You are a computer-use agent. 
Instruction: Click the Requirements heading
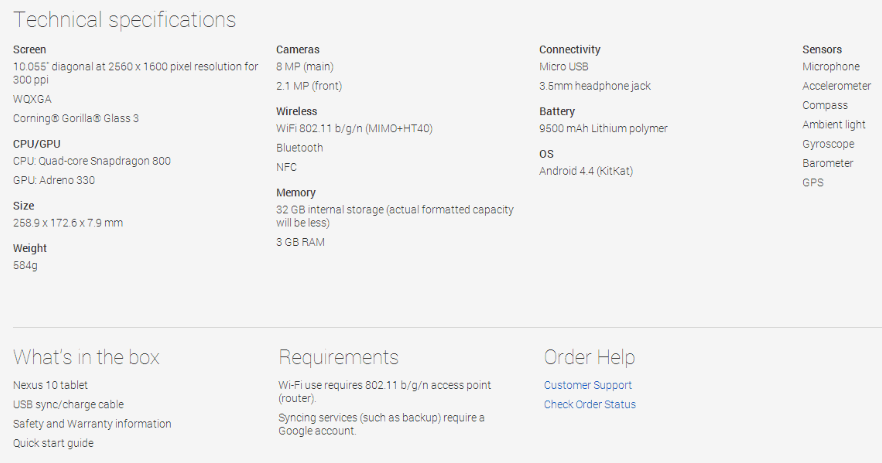click(x=339, y=357)
